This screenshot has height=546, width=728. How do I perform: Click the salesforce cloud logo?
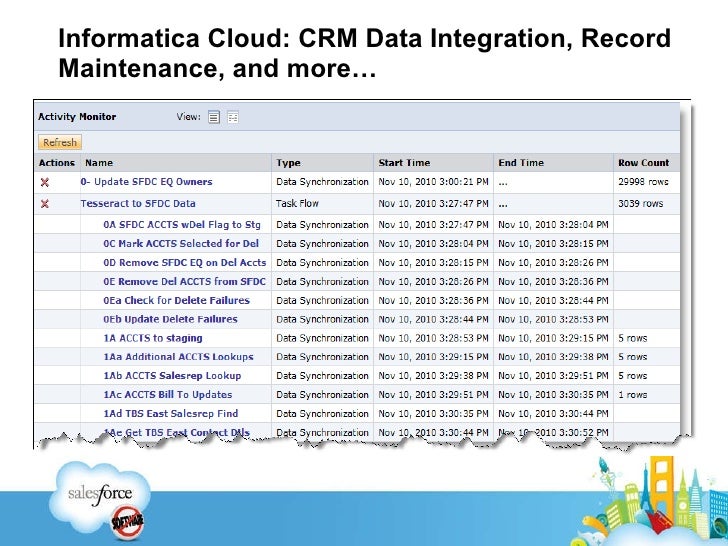pos(102,497)
